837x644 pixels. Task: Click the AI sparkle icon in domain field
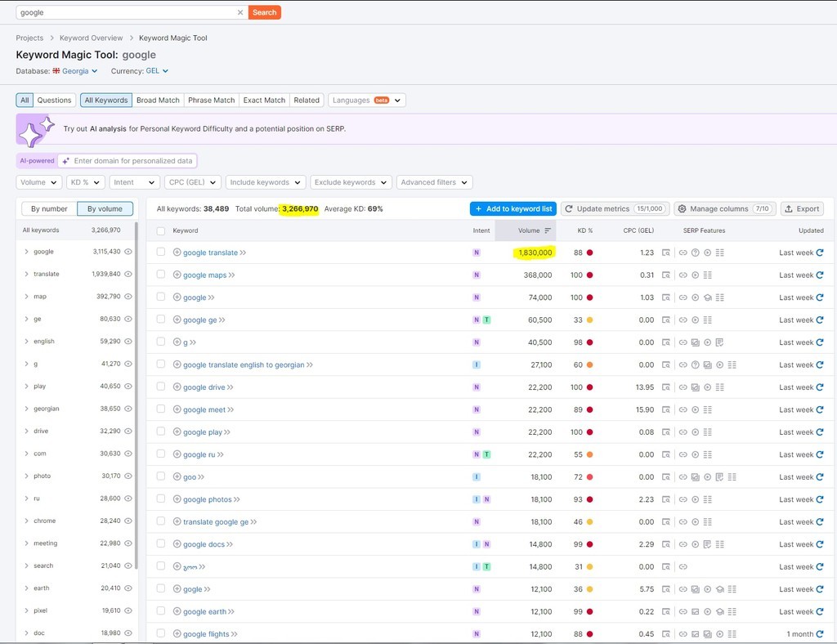(65, 161)
